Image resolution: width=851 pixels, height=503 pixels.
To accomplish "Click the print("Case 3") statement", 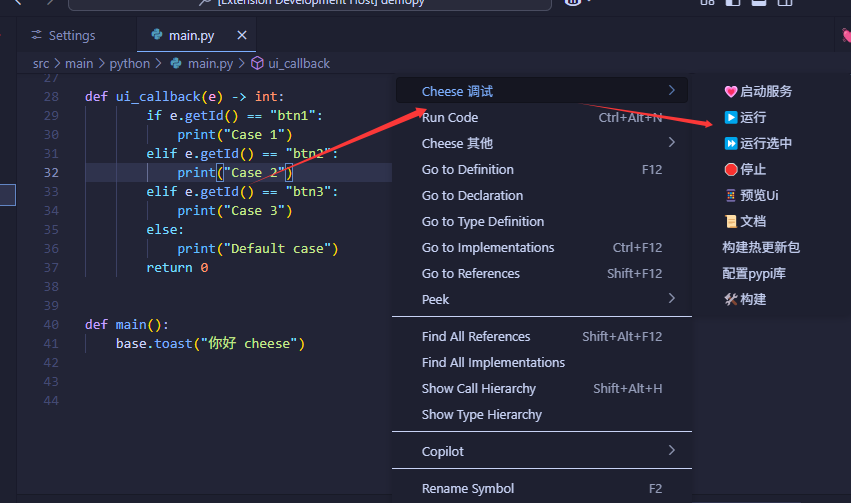I will point(234,211).
